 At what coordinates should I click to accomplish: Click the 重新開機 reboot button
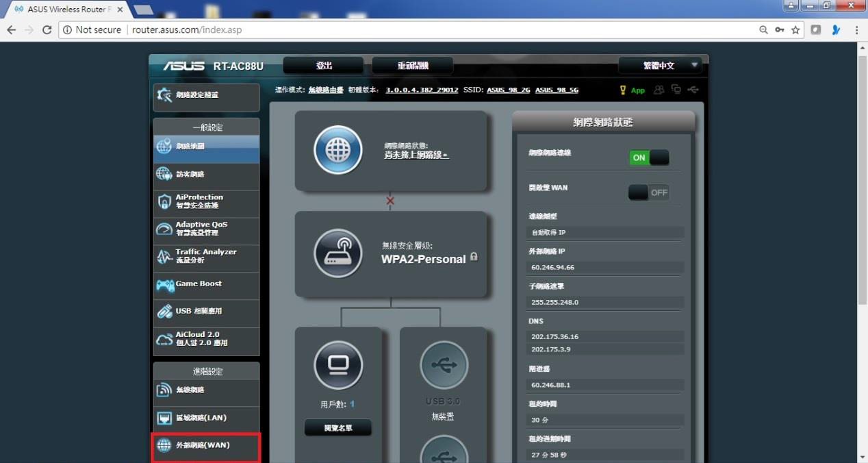[x=413, y=66]
